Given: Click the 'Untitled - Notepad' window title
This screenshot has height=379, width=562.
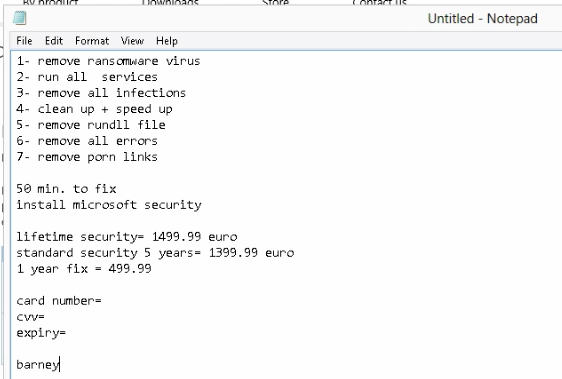Looking at the screenshot, I should pyautogui.click(x=482, y=18).
